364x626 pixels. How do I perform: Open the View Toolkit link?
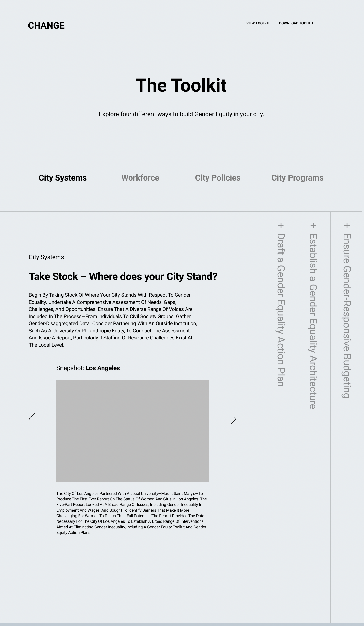pyautogui.click(x=258, y=23)
